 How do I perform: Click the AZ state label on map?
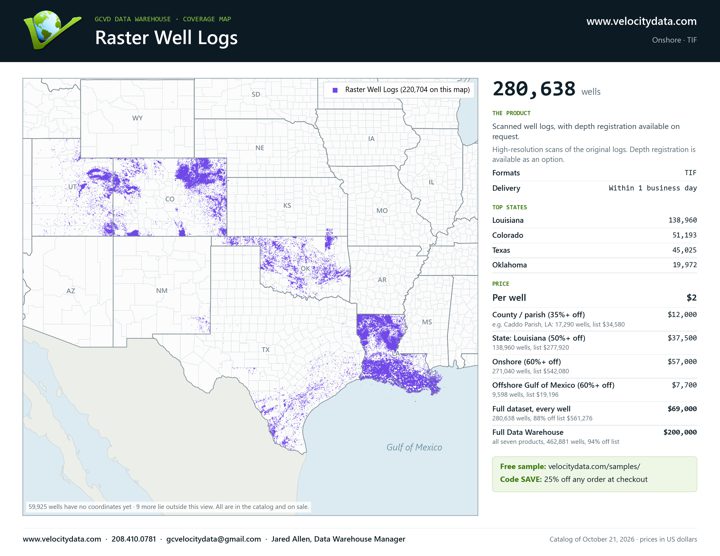[70, 291]
